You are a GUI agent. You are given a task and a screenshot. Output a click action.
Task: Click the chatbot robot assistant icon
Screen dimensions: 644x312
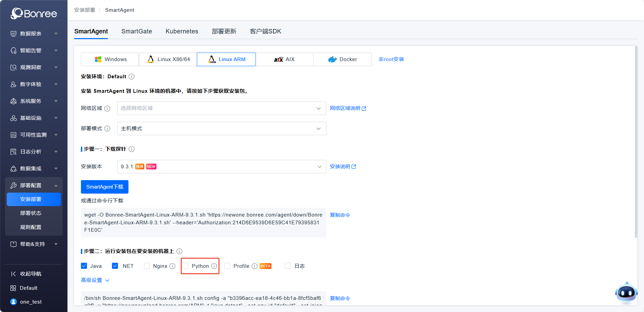626,293
